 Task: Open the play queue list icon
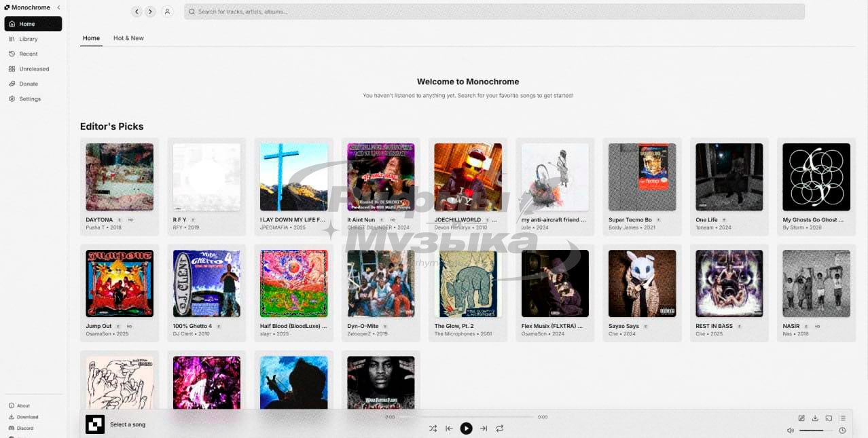pos(842,418)
